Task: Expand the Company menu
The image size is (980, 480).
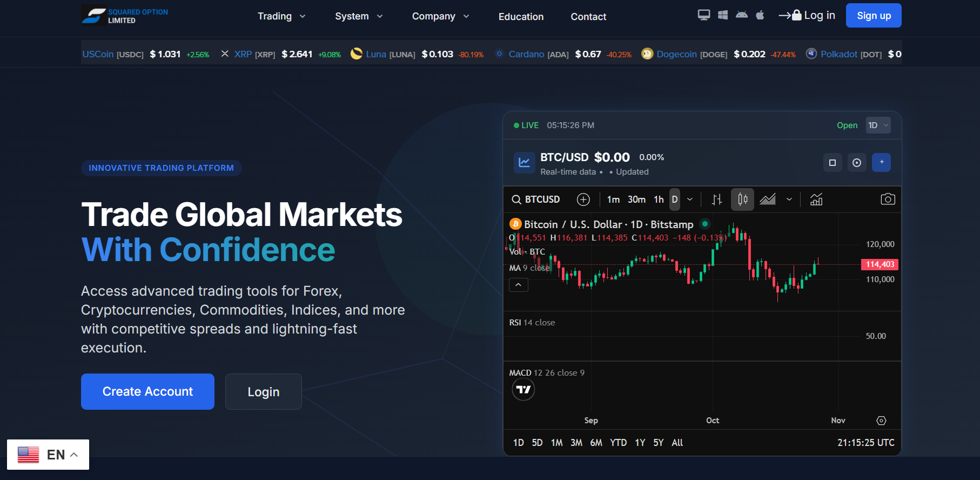Action: click(440, 16)
